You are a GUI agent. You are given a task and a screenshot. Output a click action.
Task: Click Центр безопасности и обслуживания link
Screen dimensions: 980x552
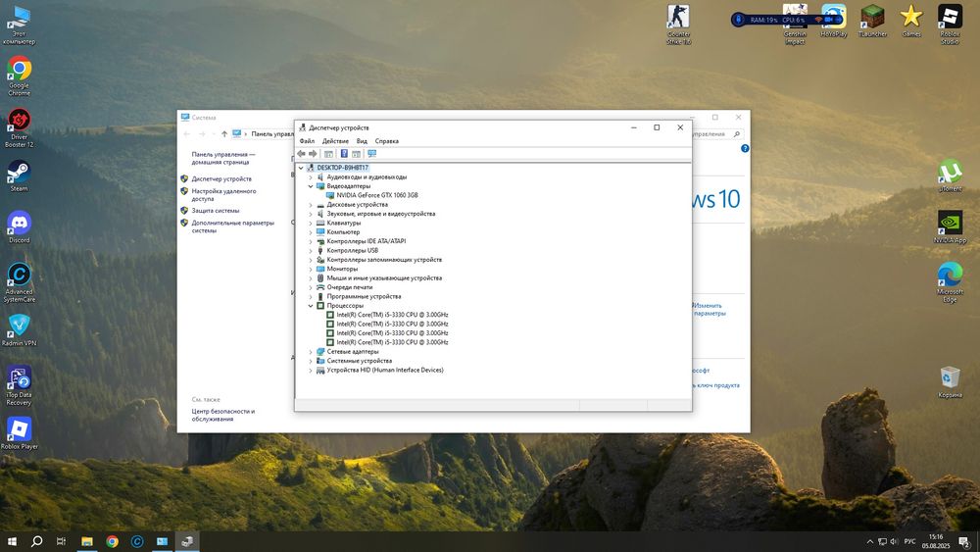click(x=223, y=415)
